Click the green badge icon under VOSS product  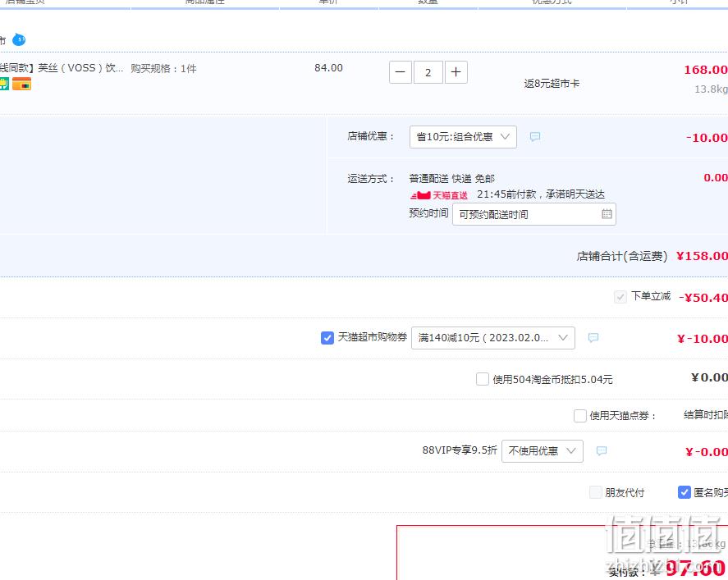(4, 84)
